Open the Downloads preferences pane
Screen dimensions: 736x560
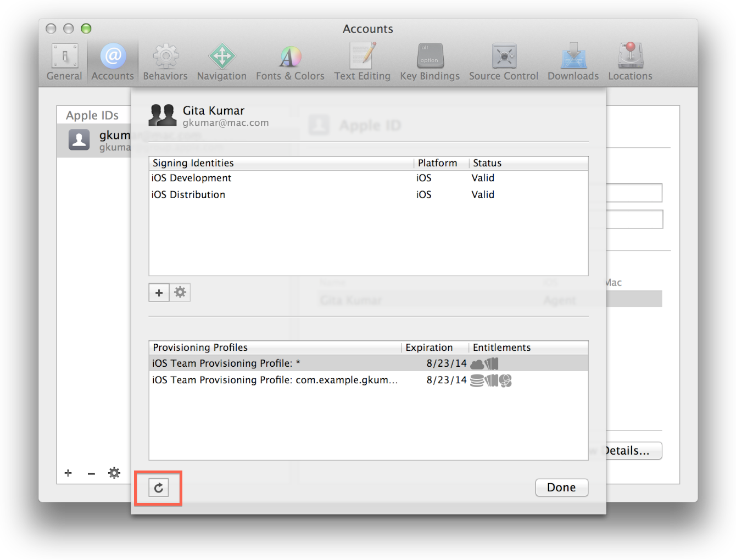[x=573, y=62]
